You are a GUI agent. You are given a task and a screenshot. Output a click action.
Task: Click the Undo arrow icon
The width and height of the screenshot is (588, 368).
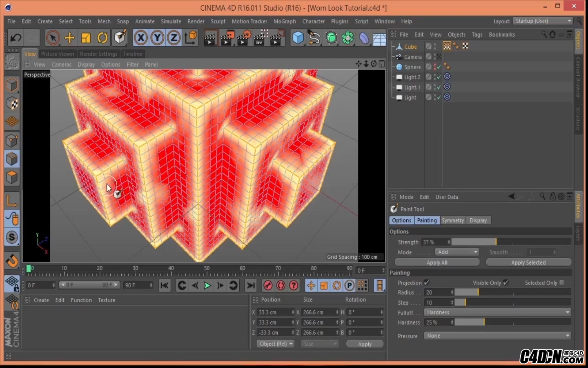16,38
